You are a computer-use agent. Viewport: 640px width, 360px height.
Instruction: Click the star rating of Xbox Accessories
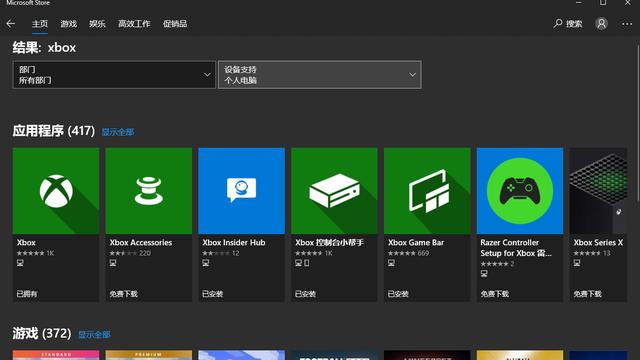pos(123,253)
